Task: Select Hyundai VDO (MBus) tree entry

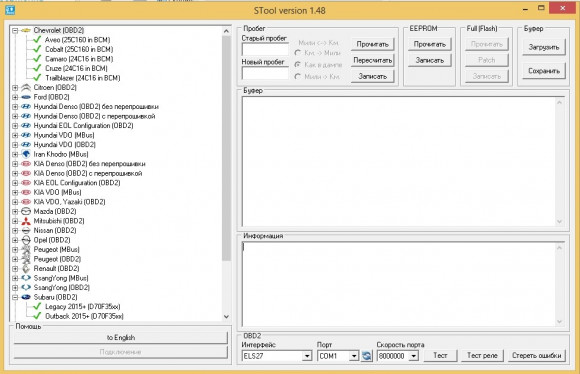Action: click(64, 135)
